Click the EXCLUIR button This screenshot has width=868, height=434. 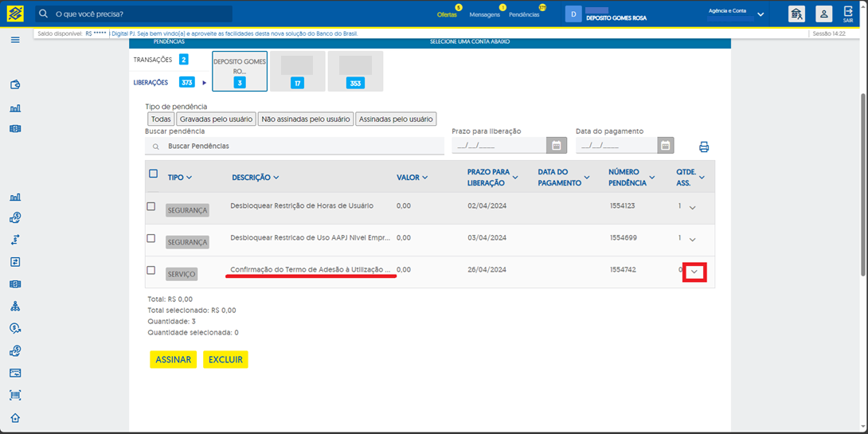(x=226, y=359)
